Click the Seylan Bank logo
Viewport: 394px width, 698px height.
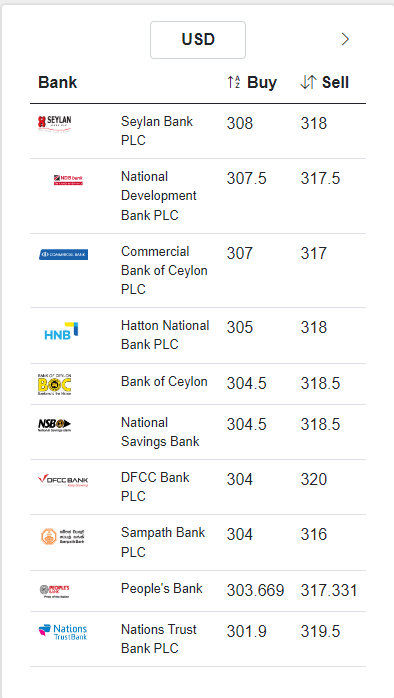(54, 123)
